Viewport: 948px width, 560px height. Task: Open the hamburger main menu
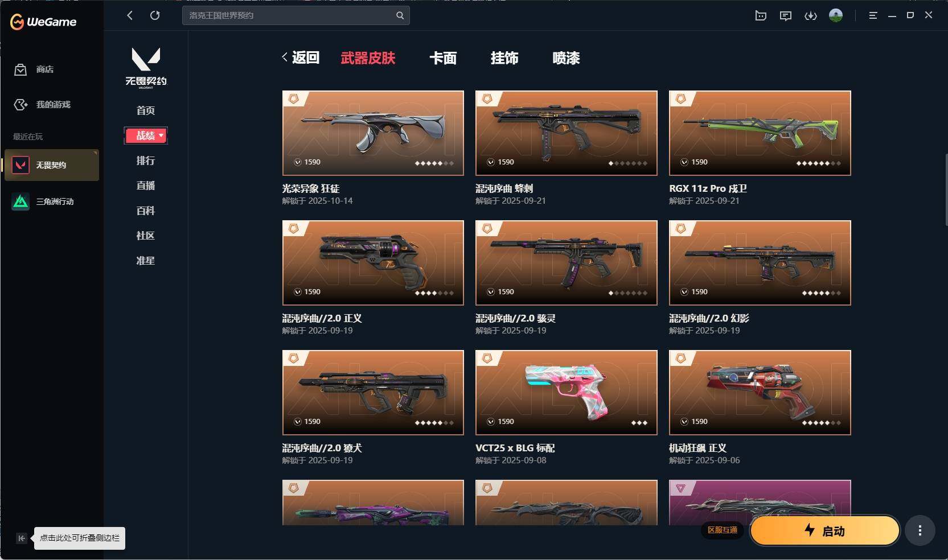[873, 15]
